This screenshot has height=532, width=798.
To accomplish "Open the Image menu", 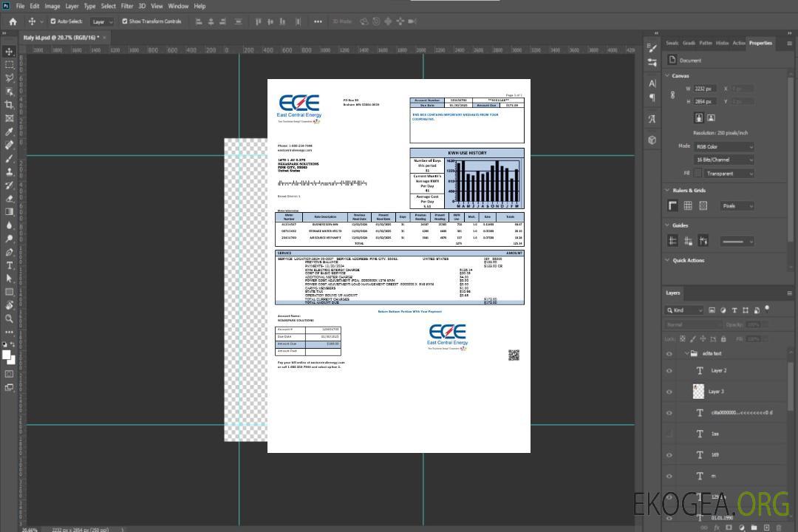I will tap(52, 6).
